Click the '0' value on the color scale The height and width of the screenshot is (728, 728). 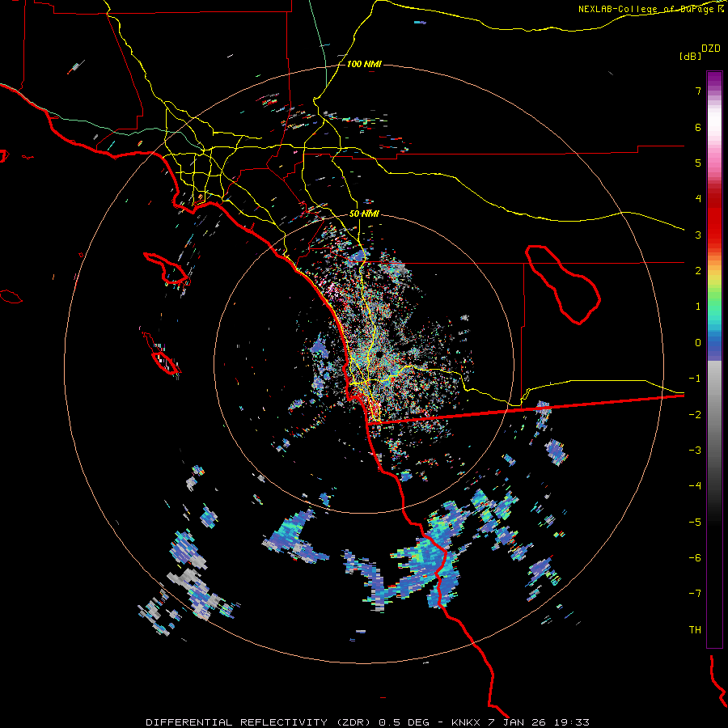pyautogui.click(x=698, y=343)
